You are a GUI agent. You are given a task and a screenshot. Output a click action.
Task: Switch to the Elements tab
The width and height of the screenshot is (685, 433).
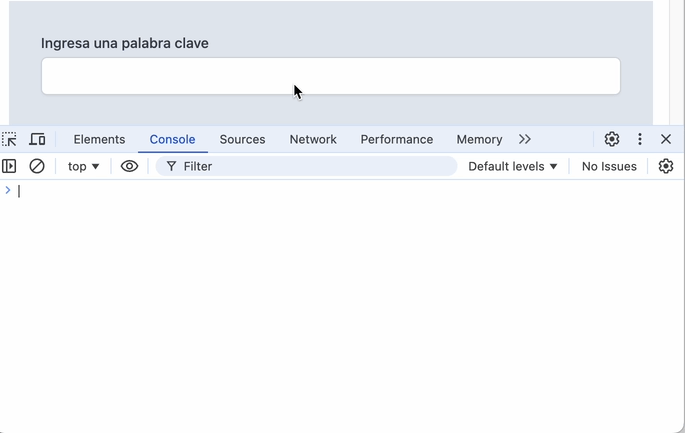(x=99, y=139)
